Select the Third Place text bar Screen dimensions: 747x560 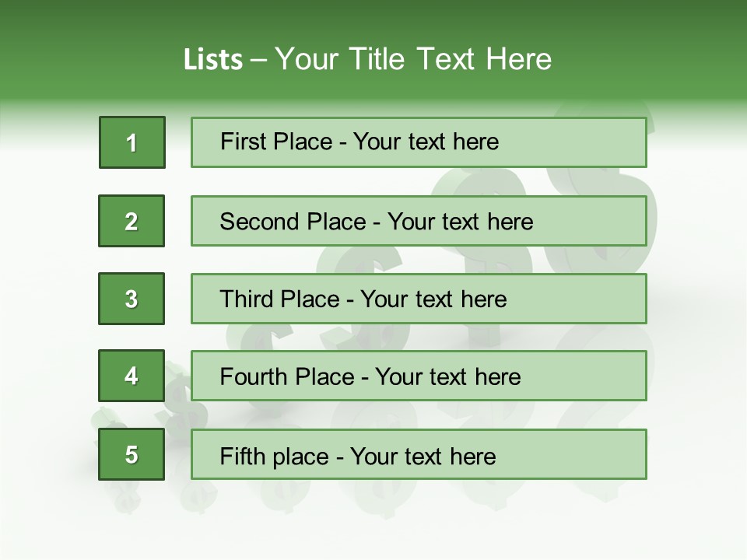419,299
